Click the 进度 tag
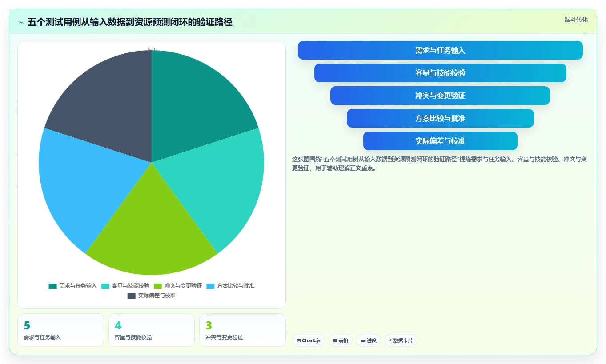The width and height of the screenshot is (606, 364). pos(369,340)
